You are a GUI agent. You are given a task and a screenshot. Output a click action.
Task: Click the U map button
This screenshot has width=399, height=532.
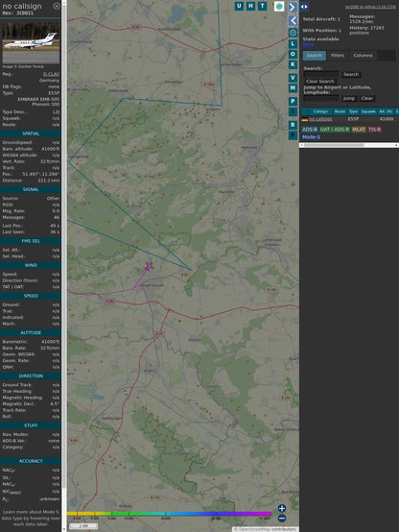(239, 6)
